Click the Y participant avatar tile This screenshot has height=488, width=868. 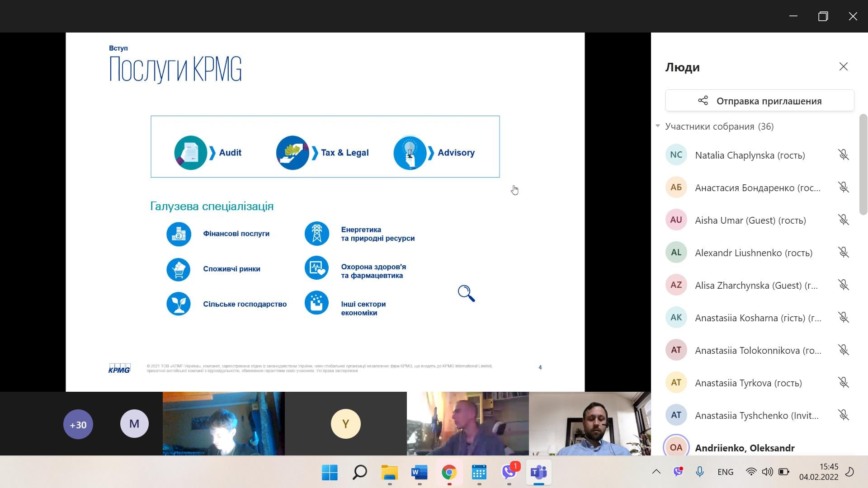coord(346,424)
